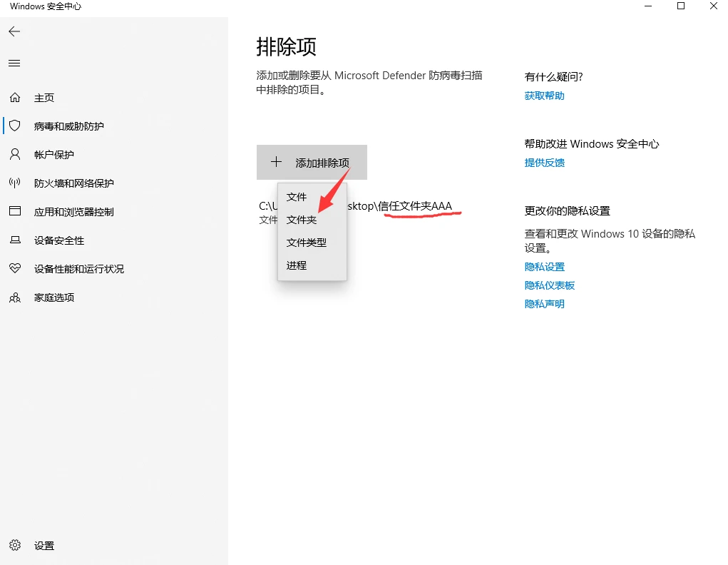Click the wireless icon for 防火墙和网络保护
Image resolution: width=728 pixels, height=565 pixels.
(15, 183)
